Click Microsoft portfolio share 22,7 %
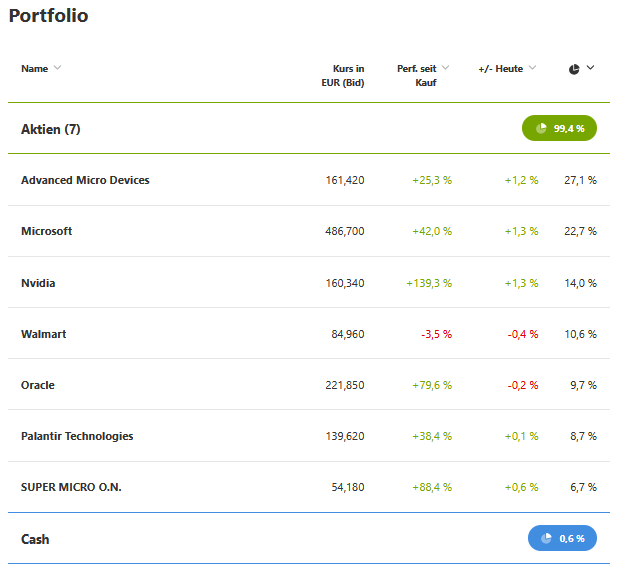 (580, 231)
